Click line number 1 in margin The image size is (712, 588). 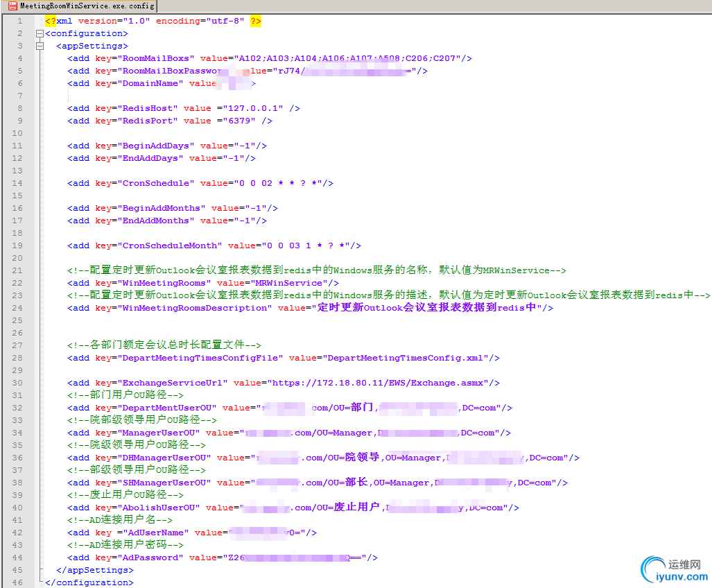(x=19, y=21)
